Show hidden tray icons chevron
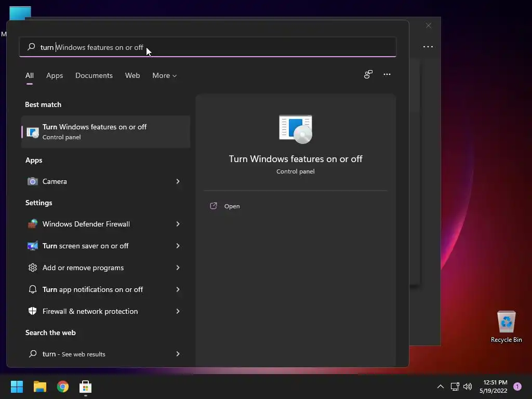This screenshot has width=532, height=399. tap(441, 387)
